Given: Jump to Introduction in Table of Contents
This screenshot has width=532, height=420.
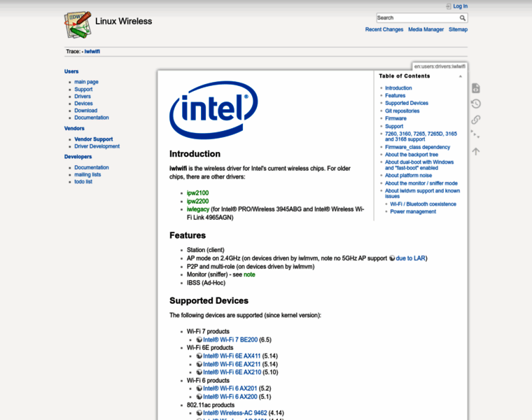Looking at the screenshot, I should 398,88.
